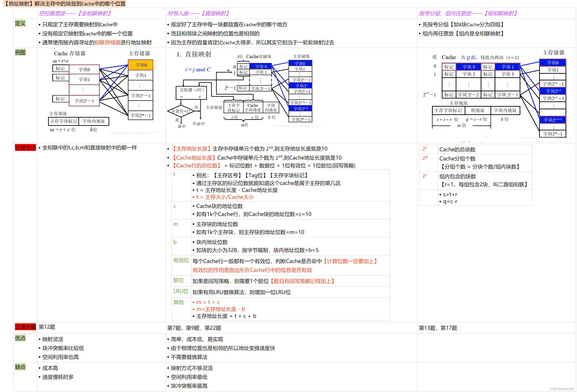Click the 【地址映射】 title heading

click(x=65, y=4)
